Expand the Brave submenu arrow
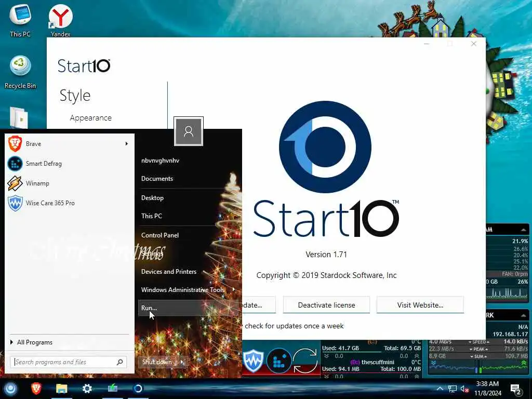Viewport: 532px width, 399px height. click(127, 143)
